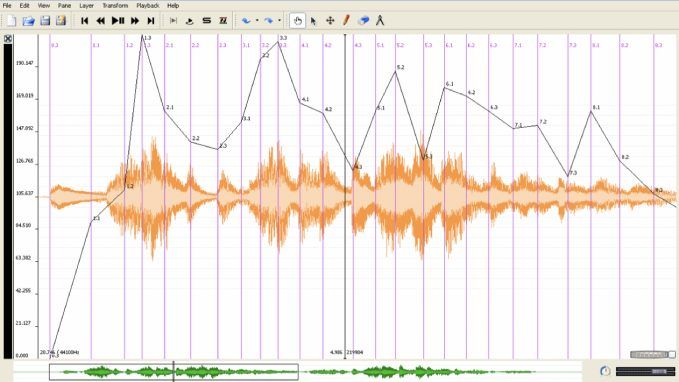
Task: Click data point labeled 8.1 on curve
Action: 591,111
